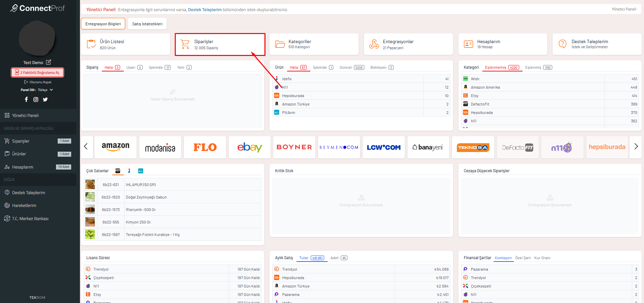The height and width of the screenshot is (303, 644).
Task: Click the edit profile icon beside Test Demo
Action: click(49, 62)
